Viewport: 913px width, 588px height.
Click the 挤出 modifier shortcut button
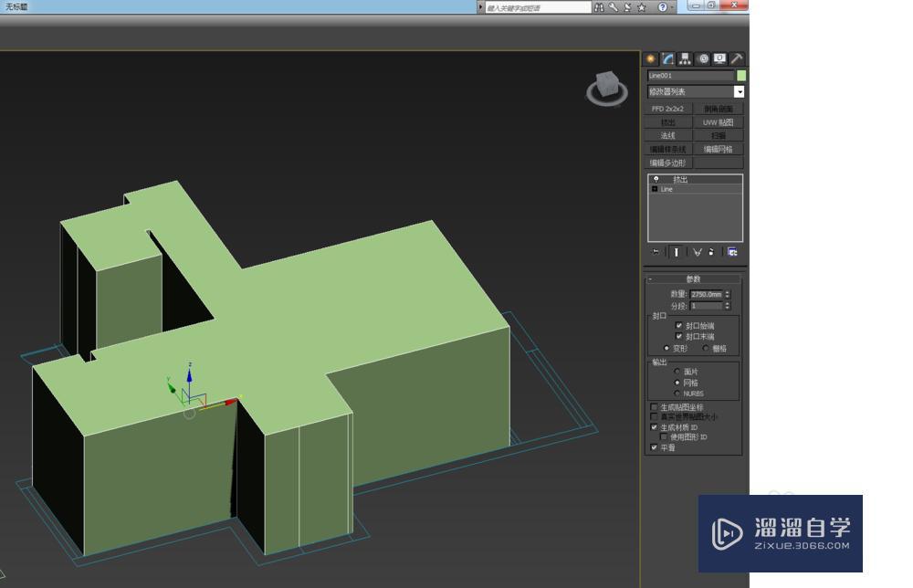pos(668,122)
